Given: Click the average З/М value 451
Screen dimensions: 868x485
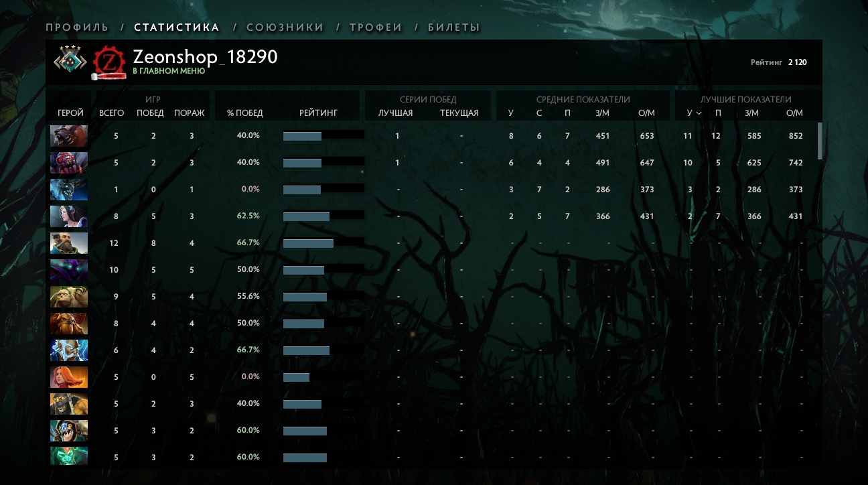Looking at the screenshot, I should (x=603, y=135).
